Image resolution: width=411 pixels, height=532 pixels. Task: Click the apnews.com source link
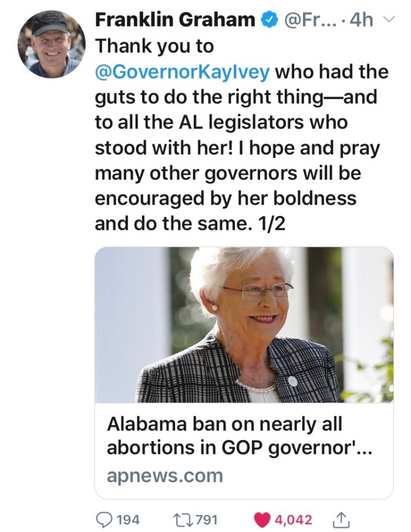coord(165,476)
